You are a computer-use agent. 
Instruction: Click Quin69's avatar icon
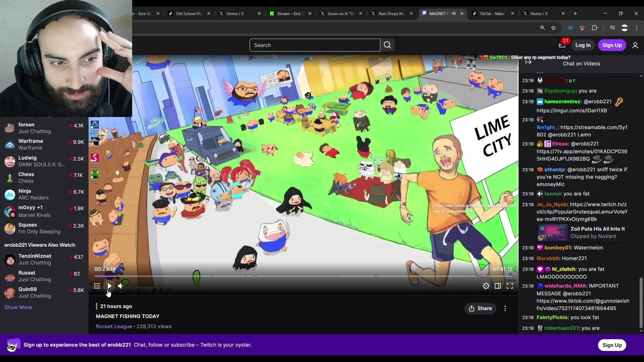click(10, 293)
